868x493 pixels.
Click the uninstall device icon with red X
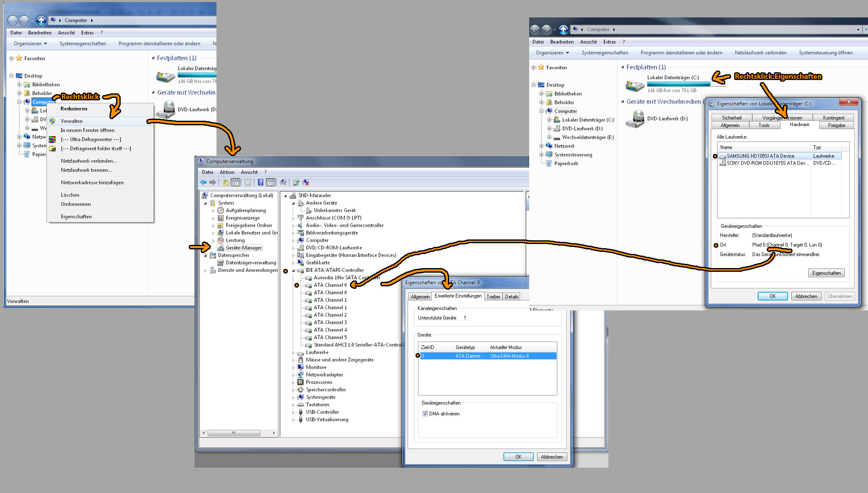[306, 182]
